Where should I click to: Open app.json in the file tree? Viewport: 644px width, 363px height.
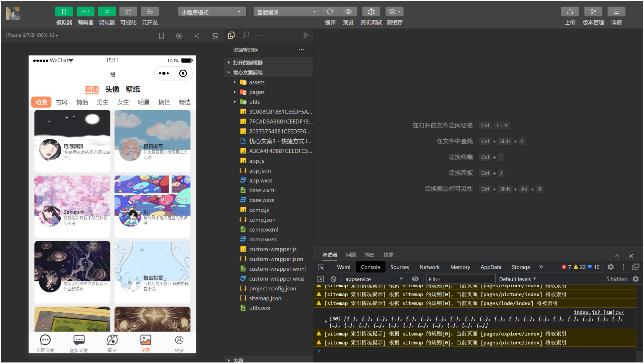point(260,171)
